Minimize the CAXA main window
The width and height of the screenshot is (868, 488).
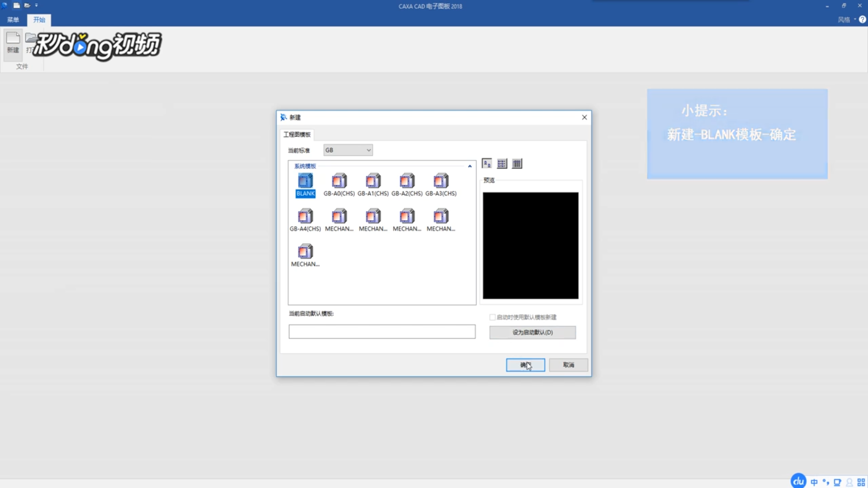pyautogui.click(x=827, y=6)
